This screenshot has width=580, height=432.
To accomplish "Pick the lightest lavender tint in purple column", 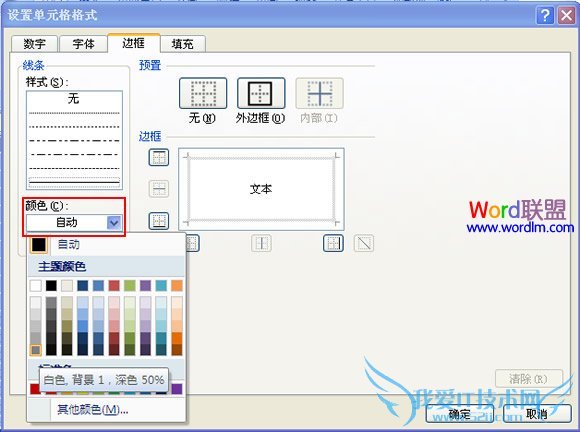I will (145, 302).
